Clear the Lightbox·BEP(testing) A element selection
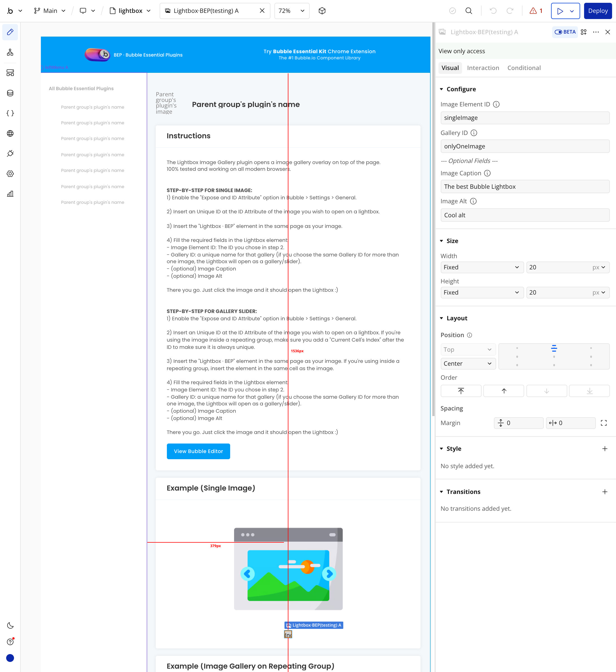This screenshot has width=616, height=672. click(262, 11)
